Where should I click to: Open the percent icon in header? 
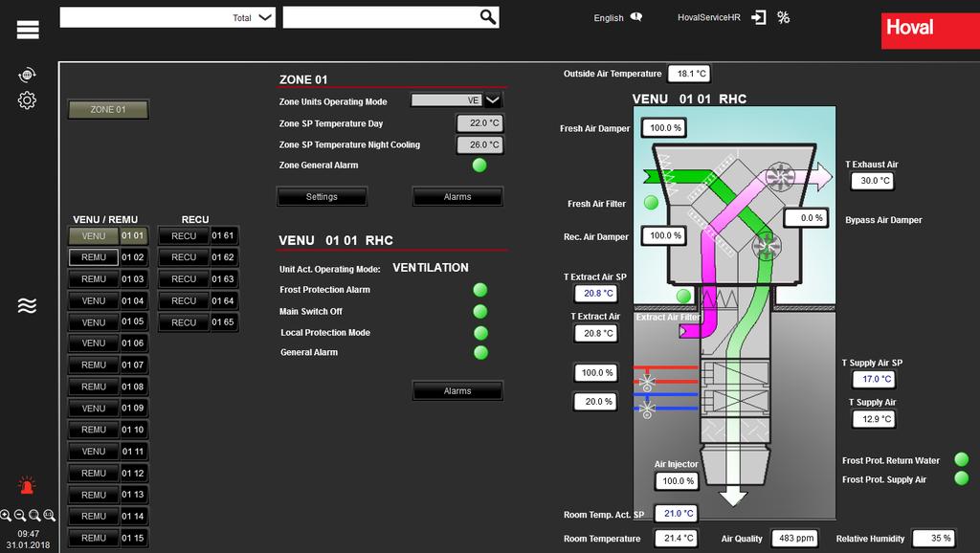pyautogui.click(x=783, y=17)
